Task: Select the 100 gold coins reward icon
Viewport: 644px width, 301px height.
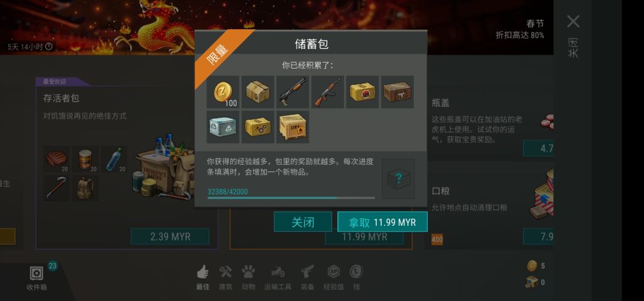Action: click(x=223, y=92)
